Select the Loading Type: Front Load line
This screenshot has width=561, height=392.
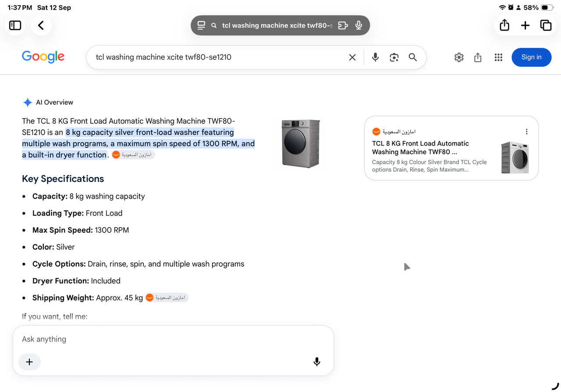tap(78, 214)
